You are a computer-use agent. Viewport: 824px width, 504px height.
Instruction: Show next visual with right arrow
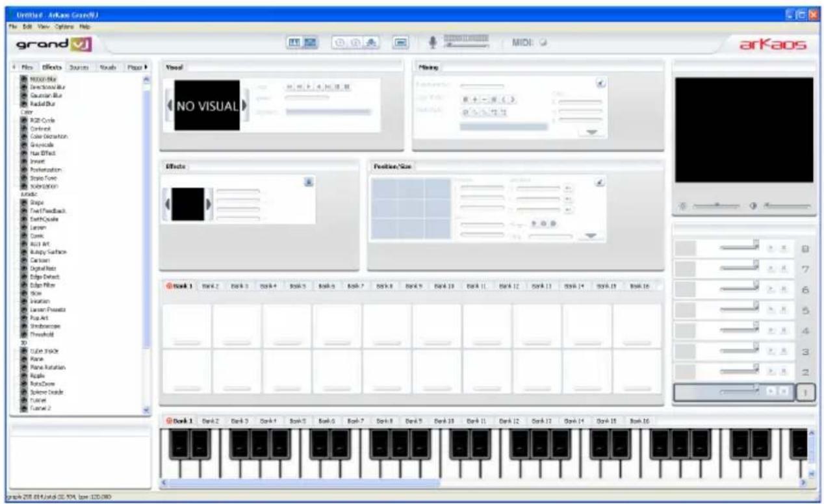(x=245, y=106)
